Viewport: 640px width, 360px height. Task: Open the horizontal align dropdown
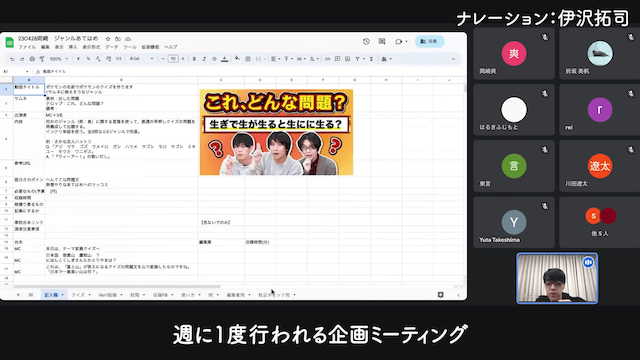276,59
